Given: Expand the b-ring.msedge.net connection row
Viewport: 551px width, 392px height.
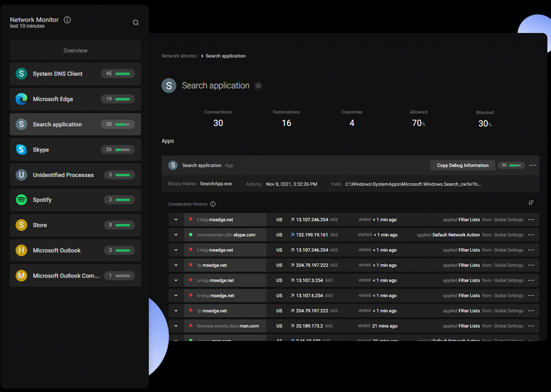Looking at the screenshot, I should coord(176,296).
